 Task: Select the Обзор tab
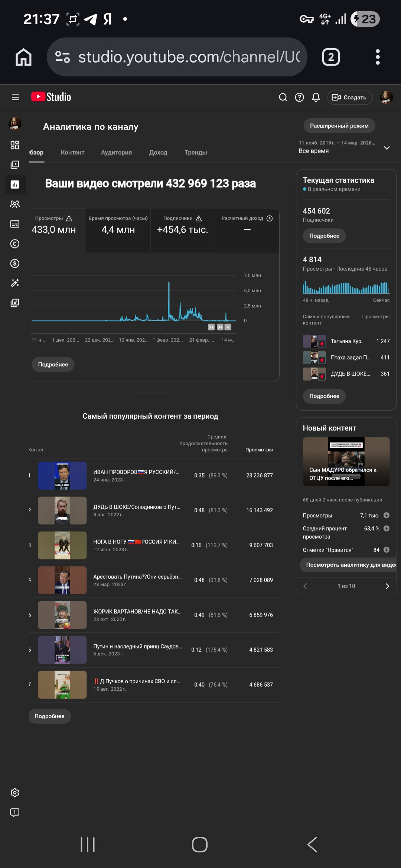(36, 152)
